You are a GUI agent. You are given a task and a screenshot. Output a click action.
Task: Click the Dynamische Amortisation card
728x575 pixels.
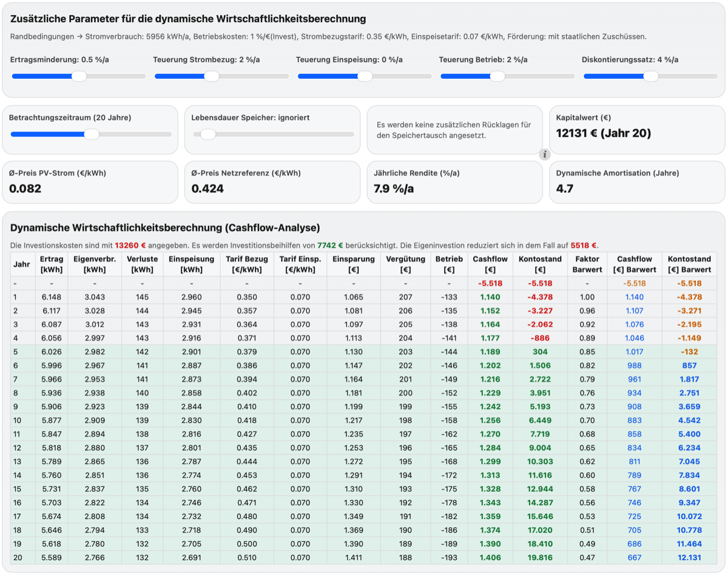(637, 182)
